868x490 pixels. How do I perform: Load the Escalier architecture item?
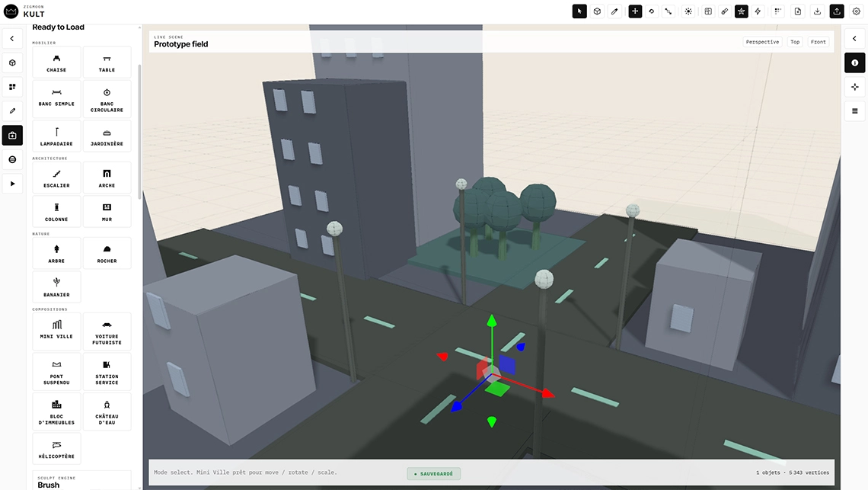coord(56,178)
